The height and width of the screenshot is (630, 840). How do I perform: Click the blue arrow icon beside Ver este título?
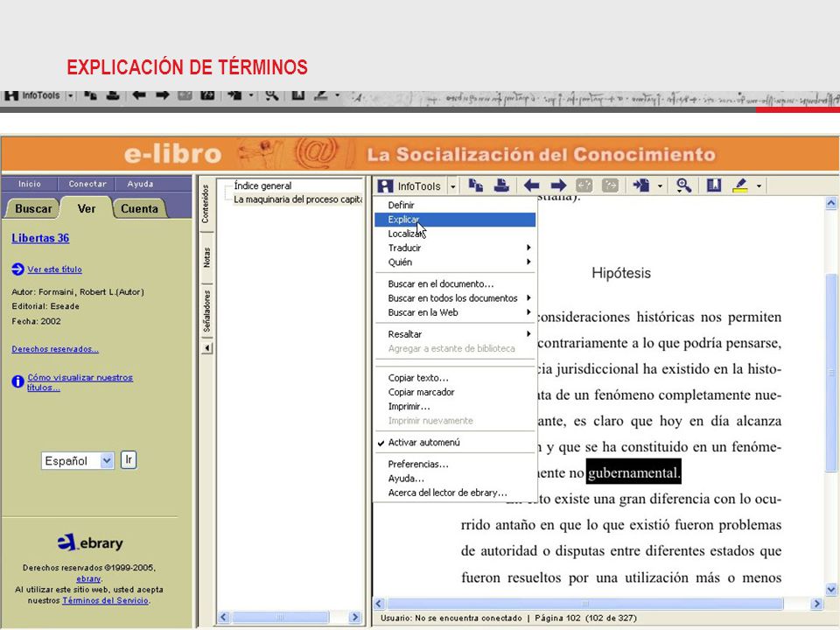click(x=17, y=269)
